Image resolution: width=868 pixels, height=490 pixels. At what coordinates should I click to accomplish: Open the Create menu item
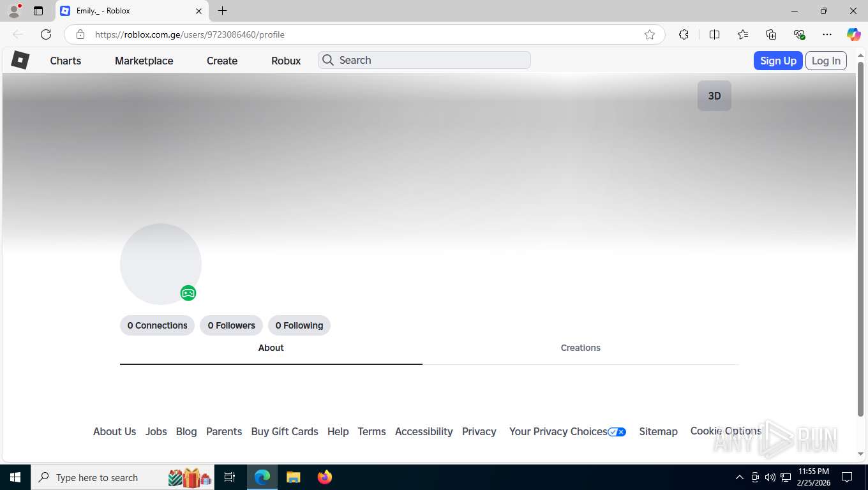click(x=222, y=61)
